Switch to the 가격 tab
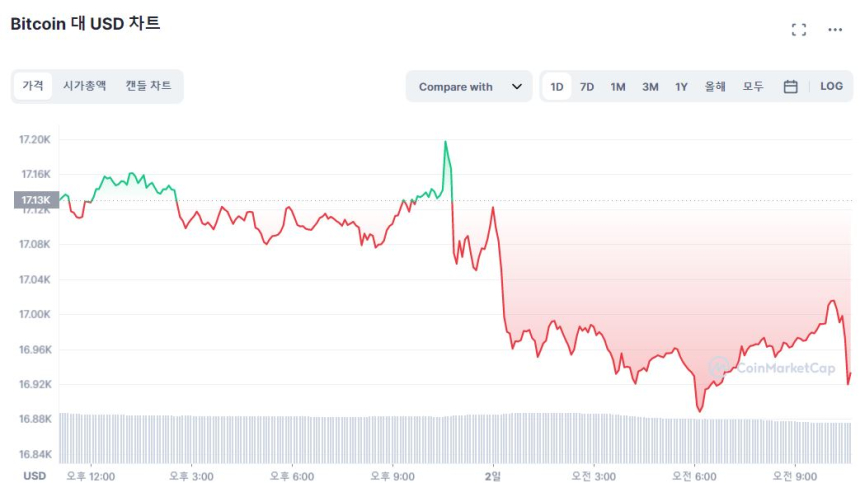This screenshot has height=483, width=860. click(x=33, y=86)
